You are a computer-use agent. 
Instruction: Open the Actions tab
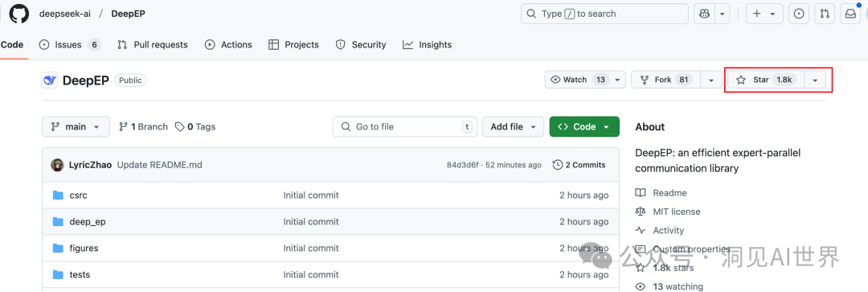click(x=228, y=45)
